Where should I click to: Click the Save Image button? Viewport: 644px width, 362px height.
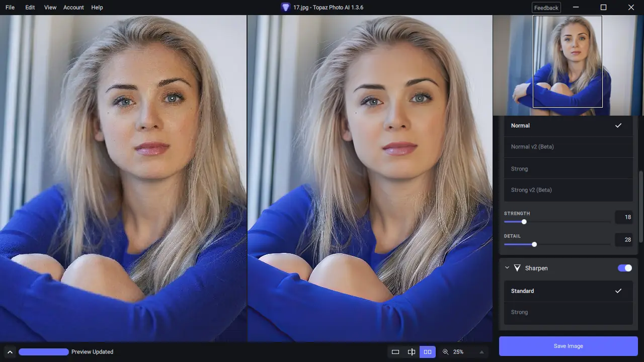coord(569,346)
